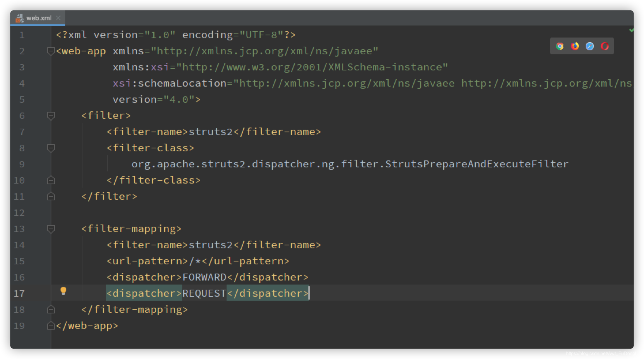This screenshot has height=359, width=644.
Task: Click xsi:schemaLocation attribute name
Action: pos(170,83)
